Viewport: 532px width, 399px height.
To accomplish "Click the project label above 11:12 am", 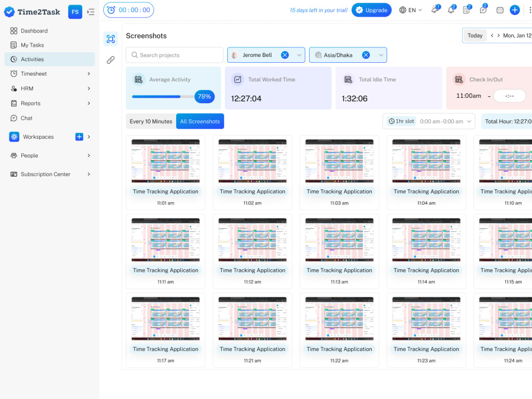I will (252, 270).
